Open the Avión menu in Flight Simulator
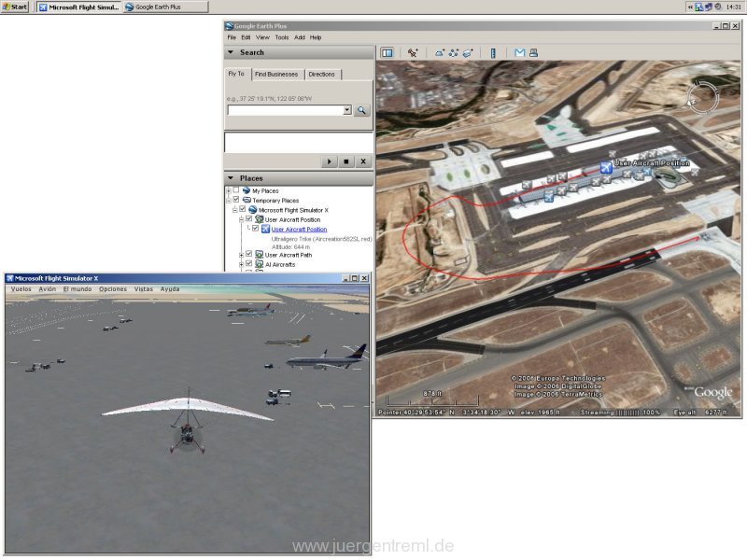 (48, 289)
